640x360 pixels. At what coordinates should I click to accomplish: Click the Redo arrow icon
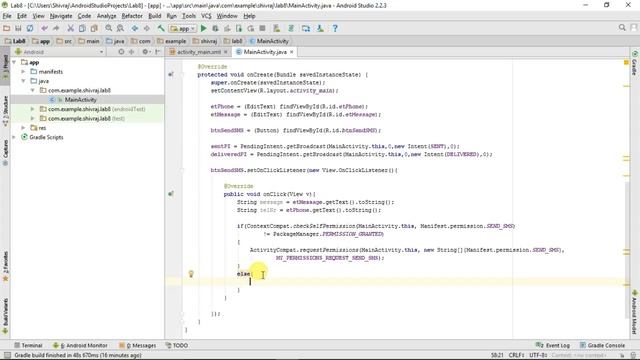pos(56,28)
